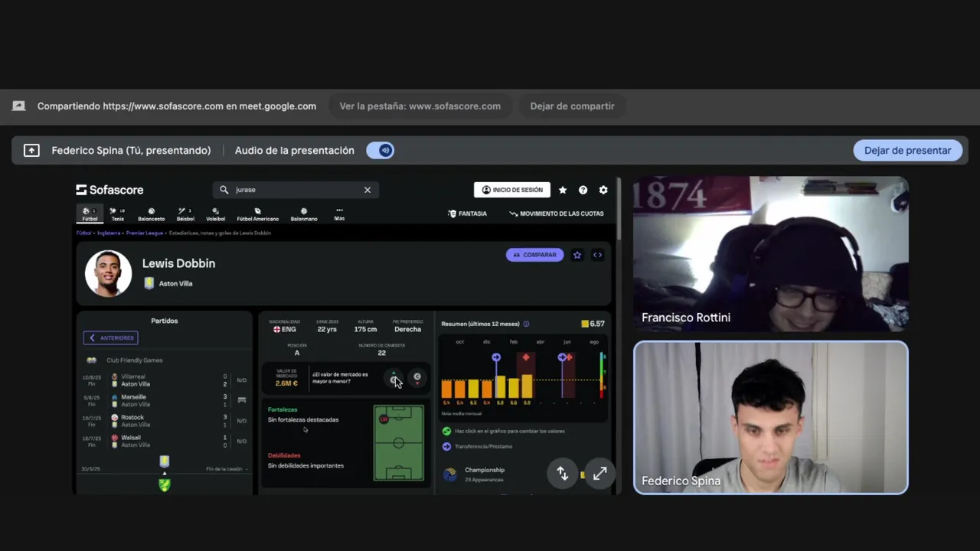The height and width of the screenshot is (551, 980).
Task: Click the Norwich crest under the transfer arrow
Action: coord(164,484)
